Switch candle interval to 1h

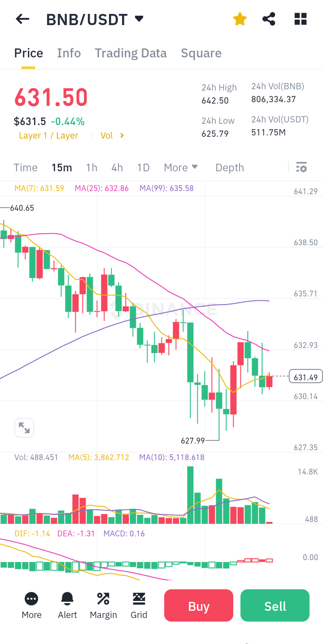pyautogui.click(x=92, y=167)
